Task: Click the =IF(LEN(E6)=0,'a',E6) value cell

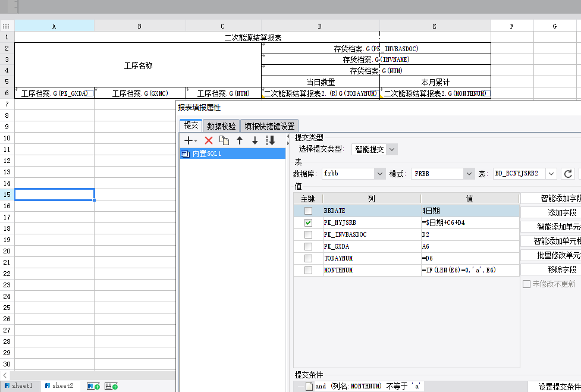Action: (x=470, y=270)
